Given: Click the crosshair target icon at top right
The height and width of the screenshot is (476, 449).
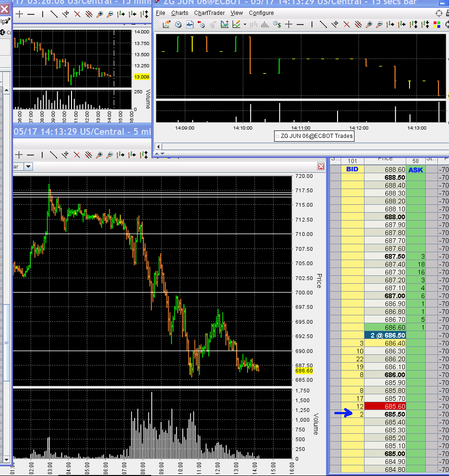Looking at the screenshot, I should [x=439, y=13].
